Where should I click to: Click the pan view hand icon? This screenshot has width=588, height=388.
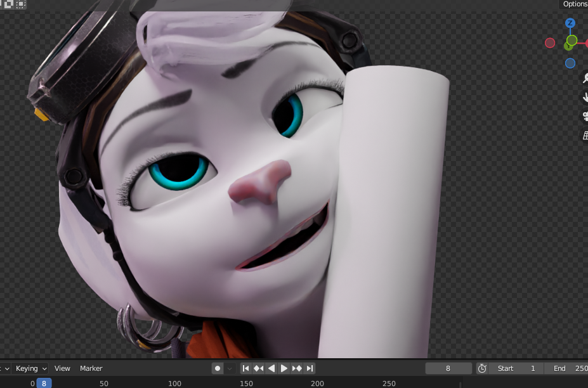(585, 97)
